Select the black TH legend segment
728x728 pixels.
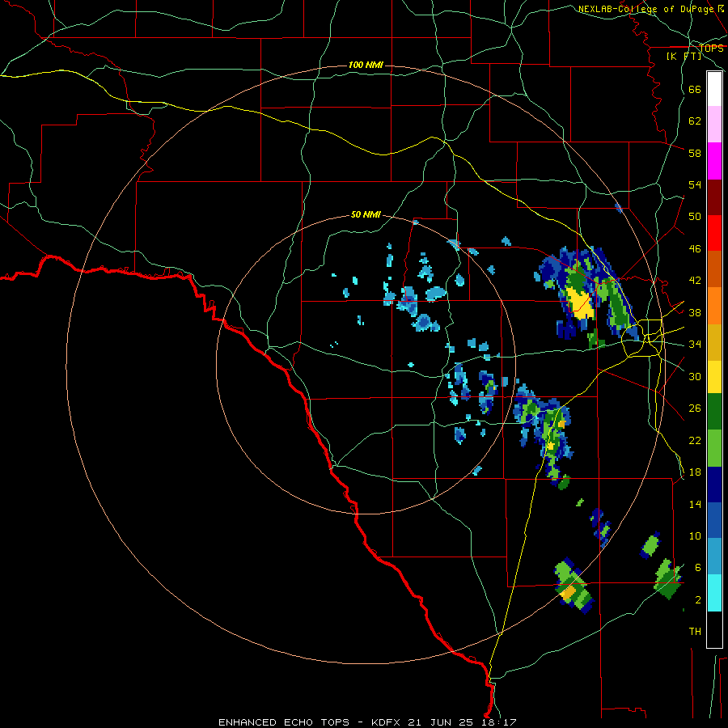pos(714,629)
